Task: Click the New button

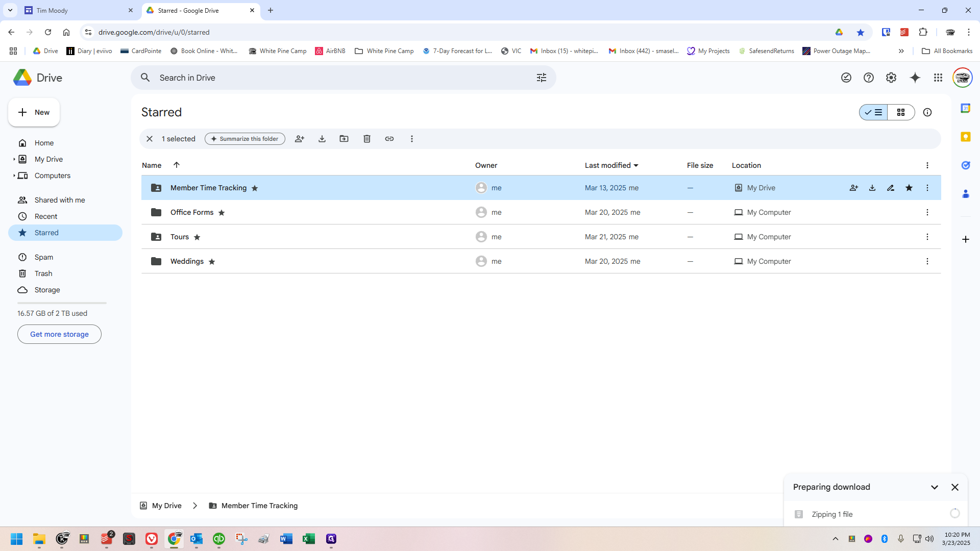Action: [x=34, y=112]
